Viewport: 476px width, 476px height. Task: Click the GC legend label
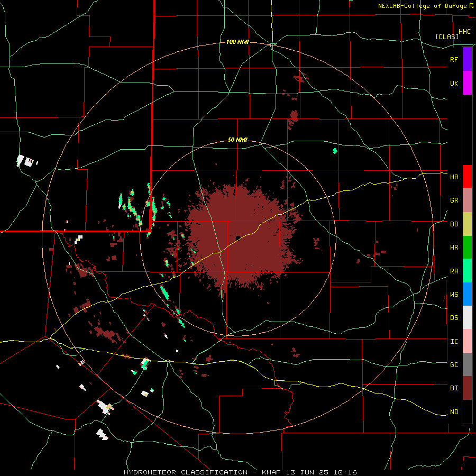[454, 364]
